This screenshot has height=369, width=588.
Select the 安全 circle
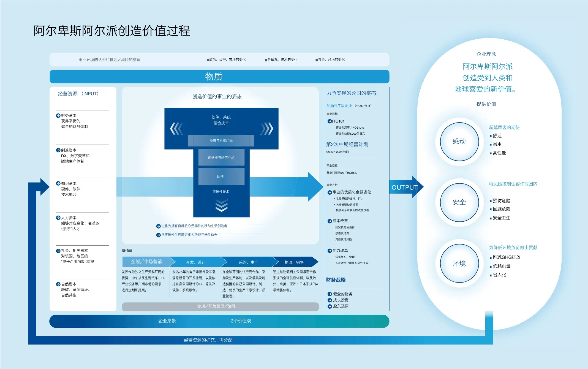(459, 202)
